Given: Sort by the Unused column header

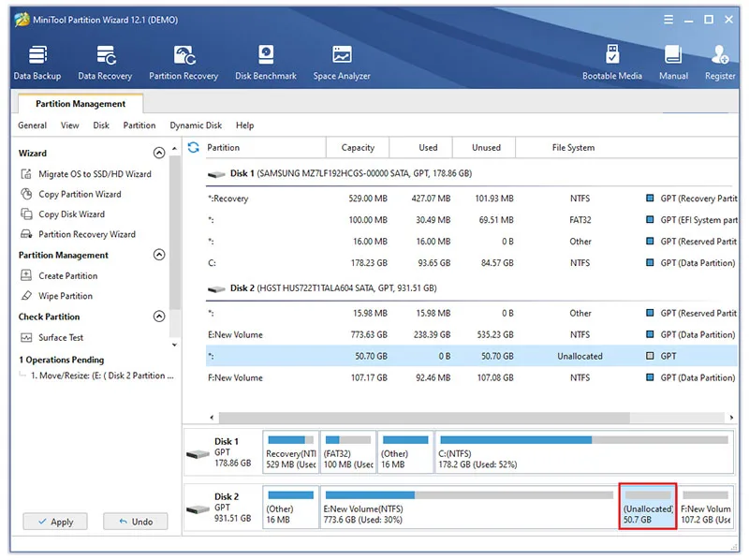Looking at the screenshot, I should point(486,148).
